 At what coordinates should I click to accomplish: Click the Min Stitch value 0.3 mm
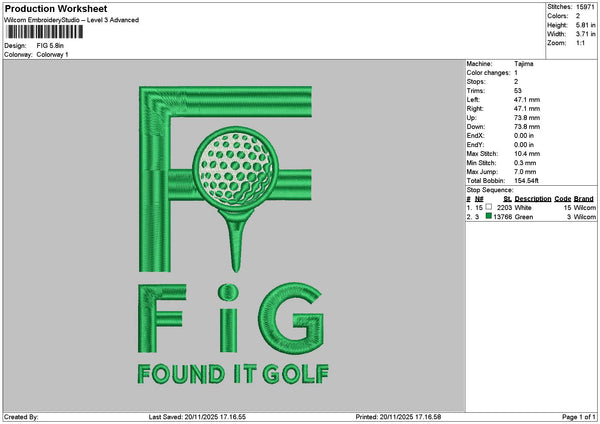pyautogui.click(x=525, y=163)
